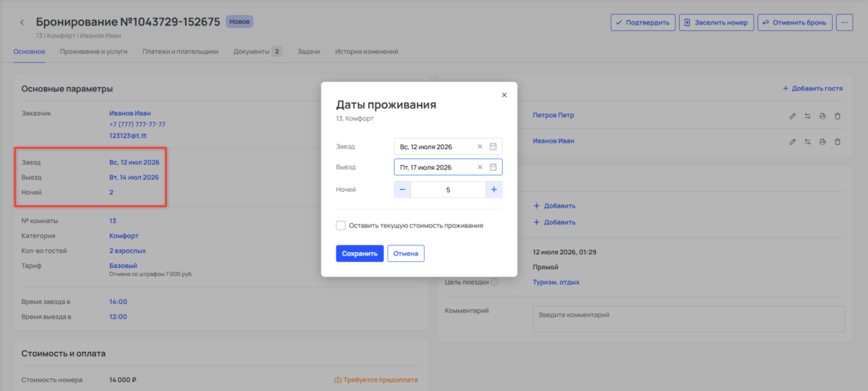Click customer name Иванов Иван in Заказчик
This screenshot has width=868, height=391.
click(x=130, y=113)
